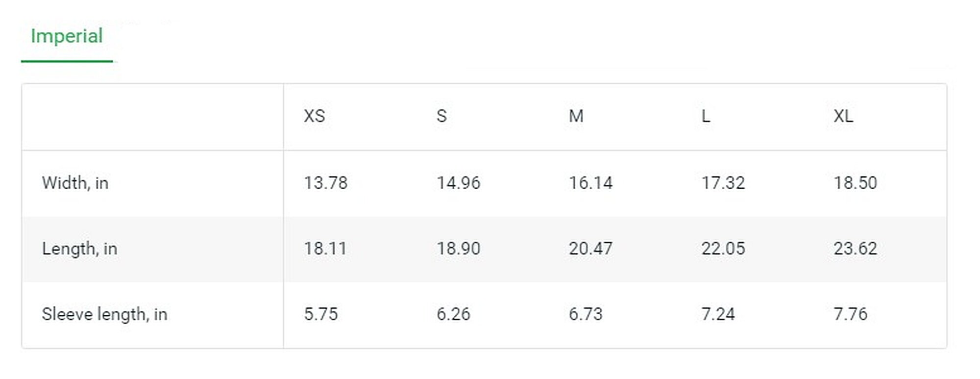
Task: Click the XL length value 23.62
Action: pyautogui.click(x=856, y=249)
